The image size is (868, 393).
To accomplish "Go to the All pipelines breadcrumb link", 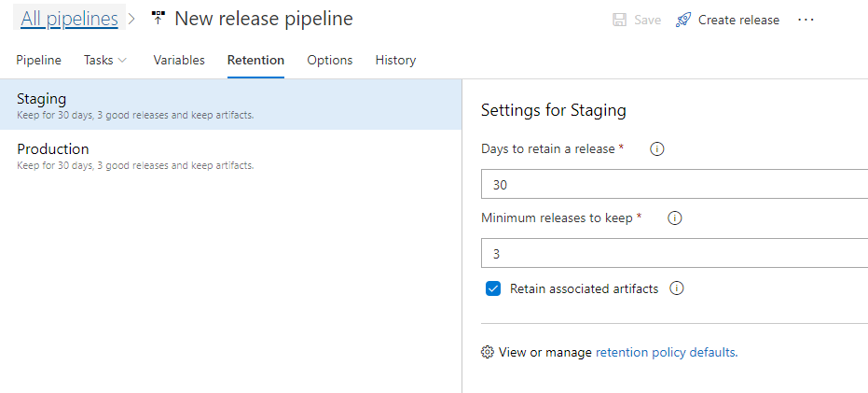I will tap(69, 19).
